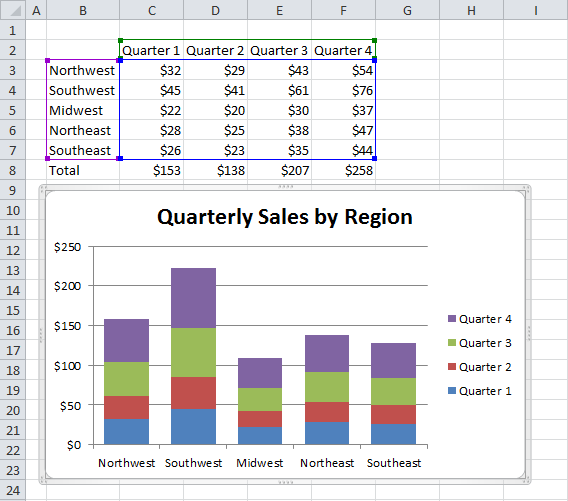Click the $258 total cell
Screen dimensions: 568x501
[x=343, y=170]
